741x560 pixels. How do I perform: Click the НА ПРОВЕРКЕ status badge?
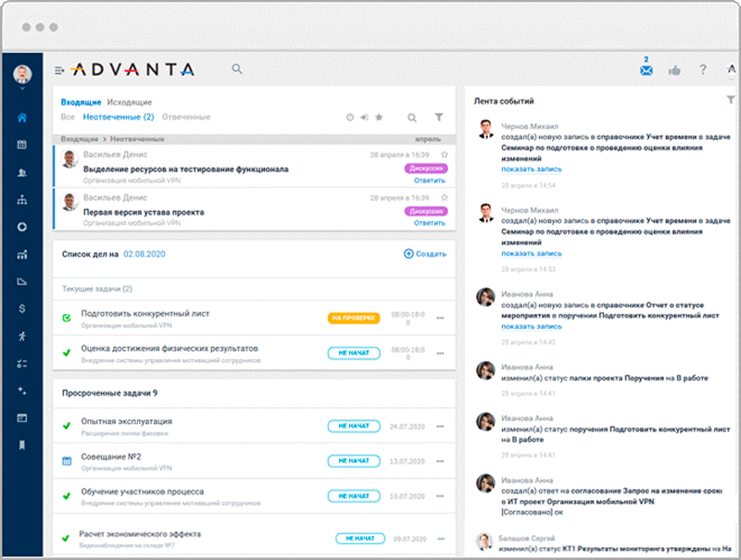pyautogui.click(x=354, y=318)
